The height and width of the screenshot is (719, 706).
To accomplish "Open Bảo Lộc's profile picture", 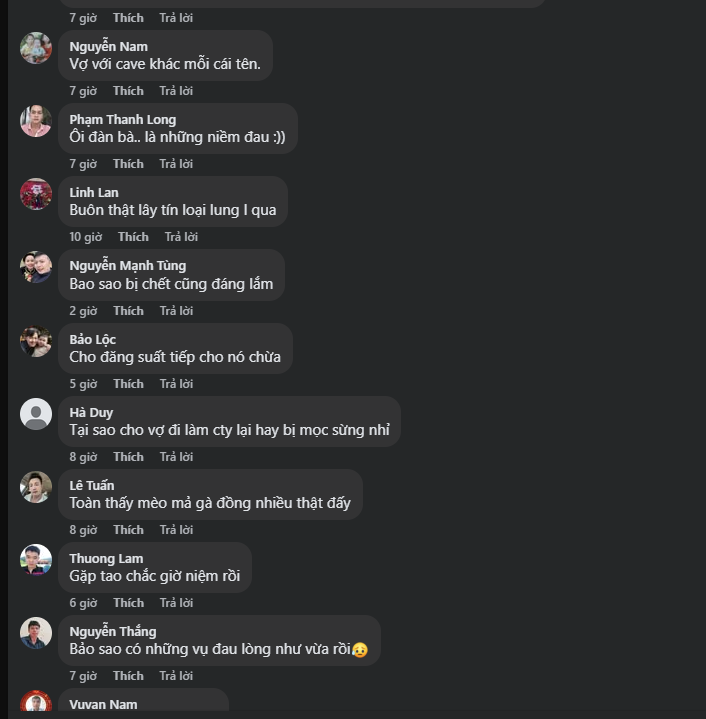I will click(36, 341).
